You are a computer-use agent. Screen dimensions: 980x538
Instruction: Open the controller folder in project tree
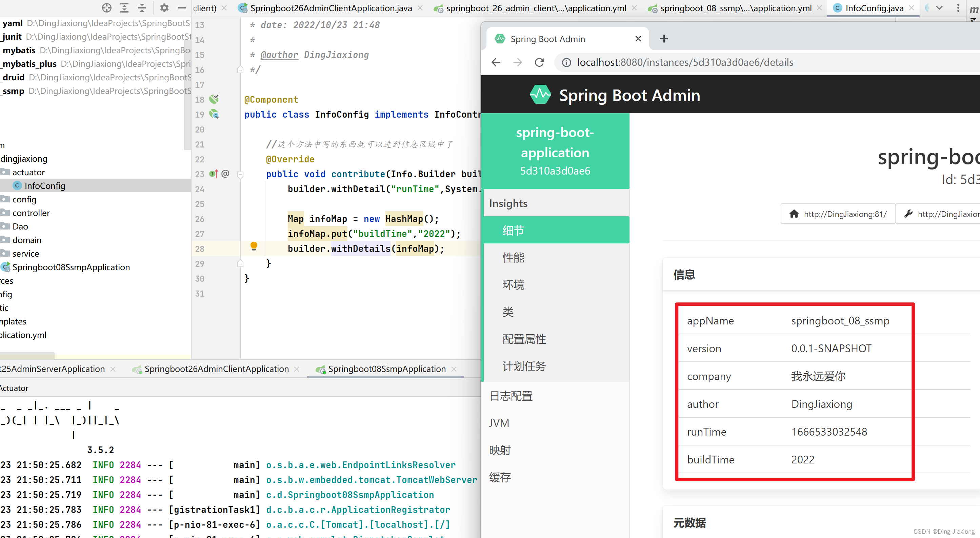(x=31, y=213)
